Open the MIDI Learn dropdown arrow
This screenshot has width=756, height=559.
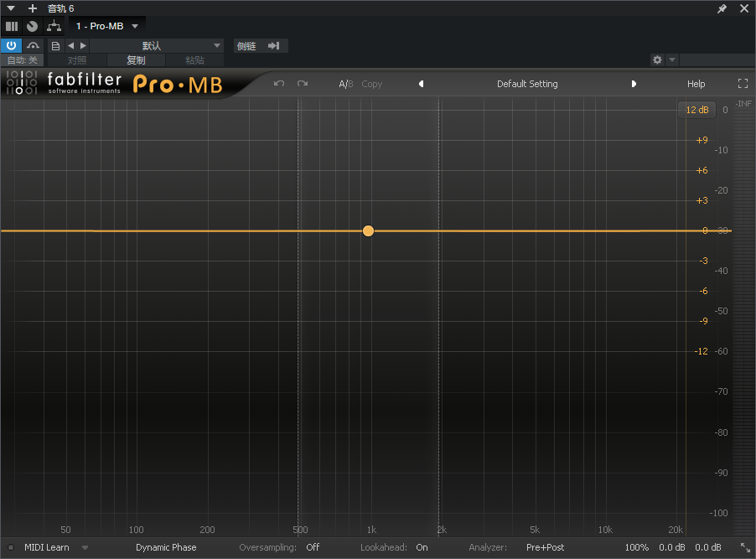point(85,547)
